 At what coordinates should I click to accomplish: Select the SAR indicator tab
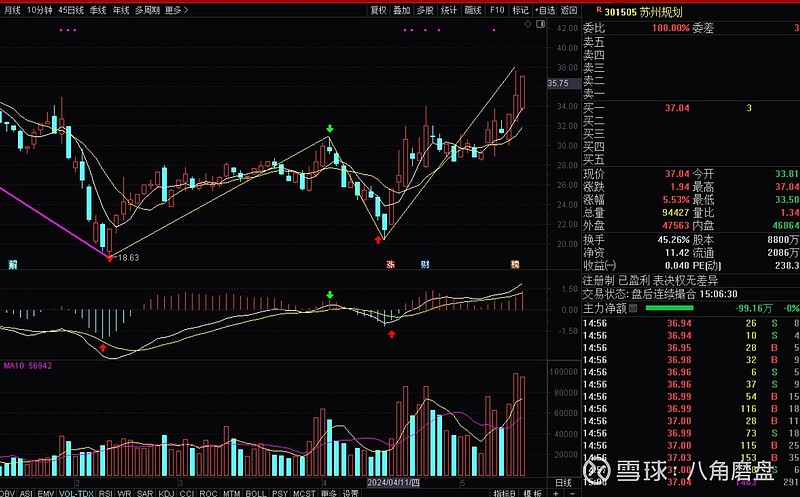click(x=145, y=493)
